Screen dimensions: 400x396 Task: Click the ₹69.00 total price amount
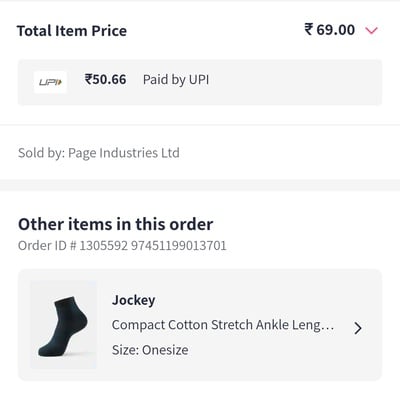tap(329, 30)
